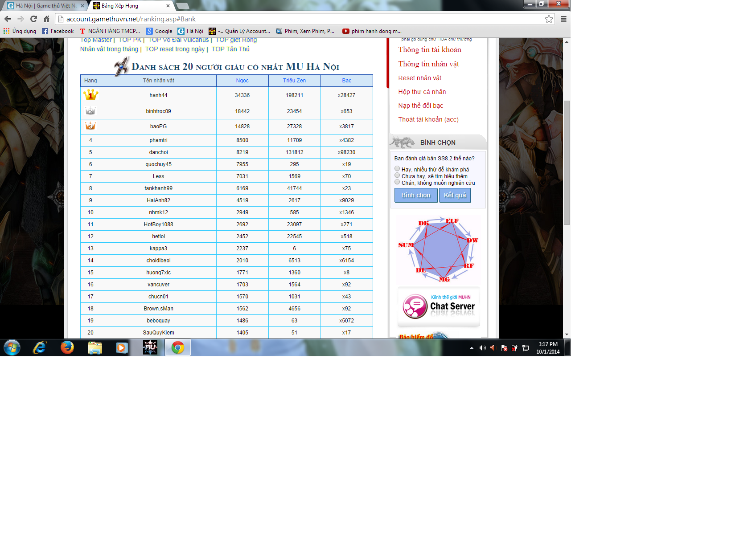Open the volume control in the tray
This screenshot has width=756, height=538.
point(482,348)
